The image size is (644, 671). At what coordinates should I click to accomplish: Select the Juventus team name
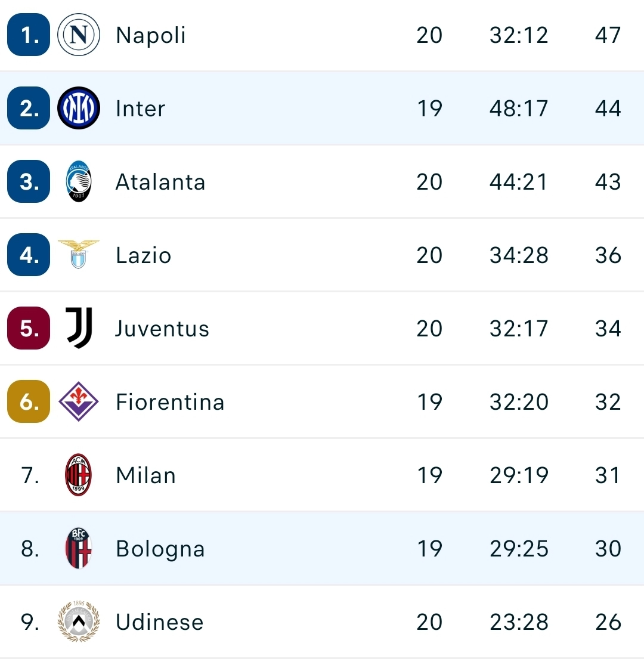coord(162,329)
